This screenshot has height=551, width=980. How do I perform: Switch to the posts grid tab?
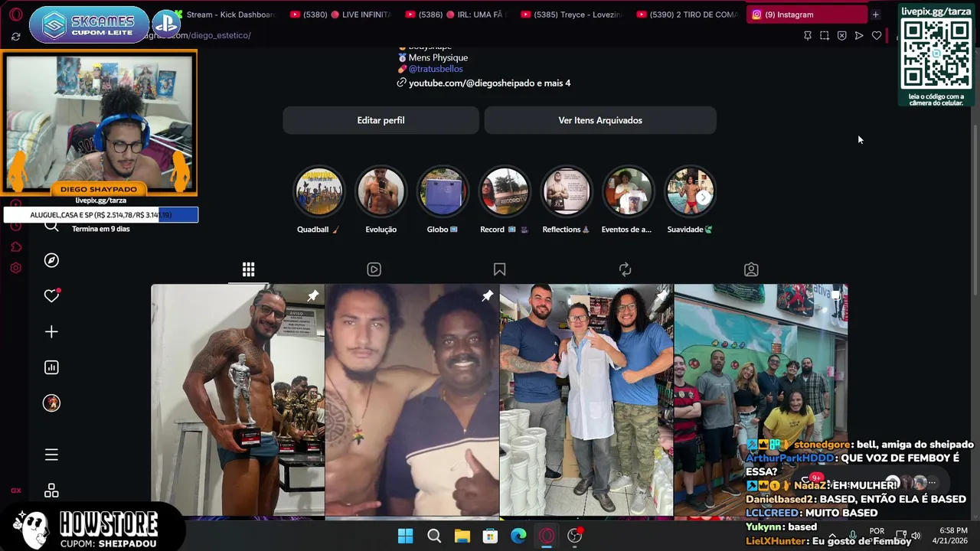248,269
